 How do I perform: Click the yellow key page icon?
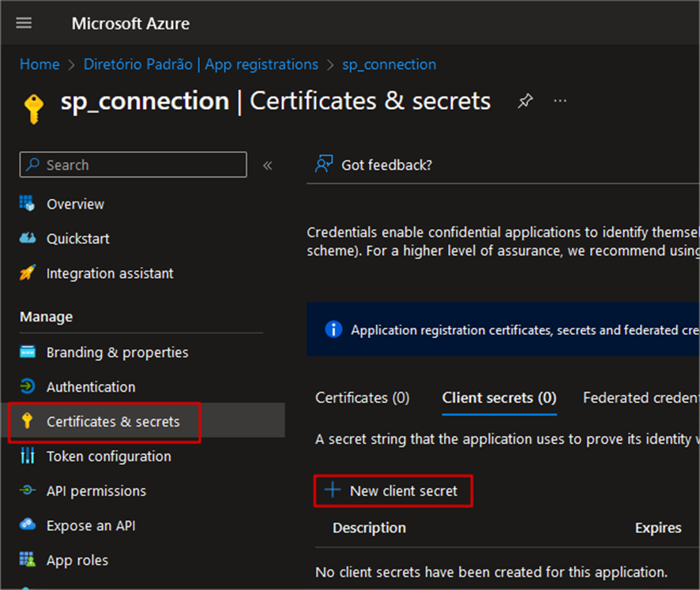point(34,108)
